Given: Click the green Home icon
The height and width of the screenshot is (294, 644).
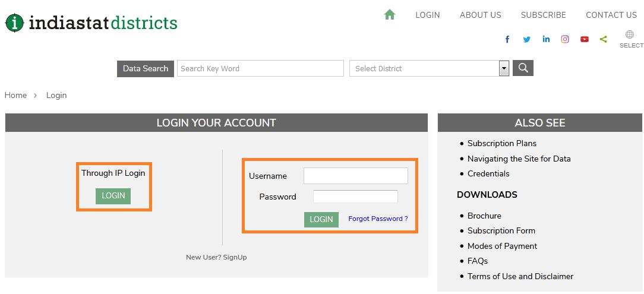Looking at the screenshot, I should click(390, 15).
